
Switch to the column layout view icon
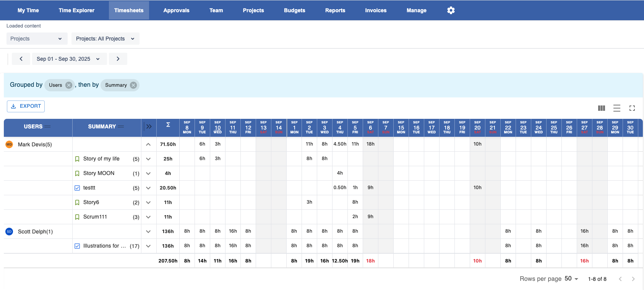[602, 108]
